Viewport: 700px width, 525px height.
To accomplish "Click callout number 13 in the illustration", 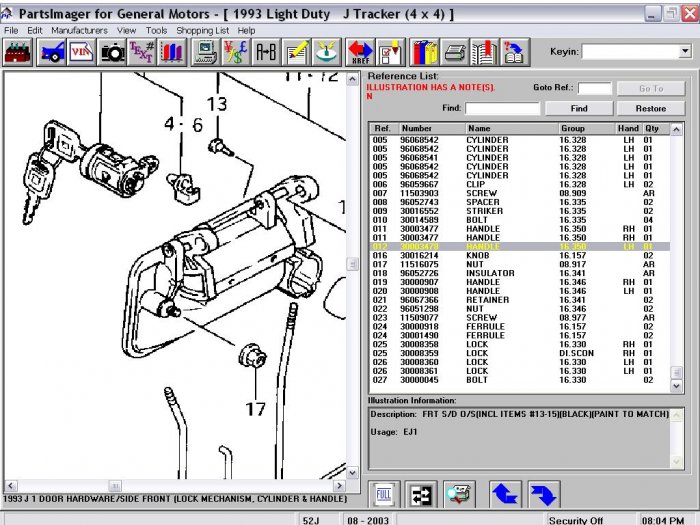I will (x=217, y=104).
